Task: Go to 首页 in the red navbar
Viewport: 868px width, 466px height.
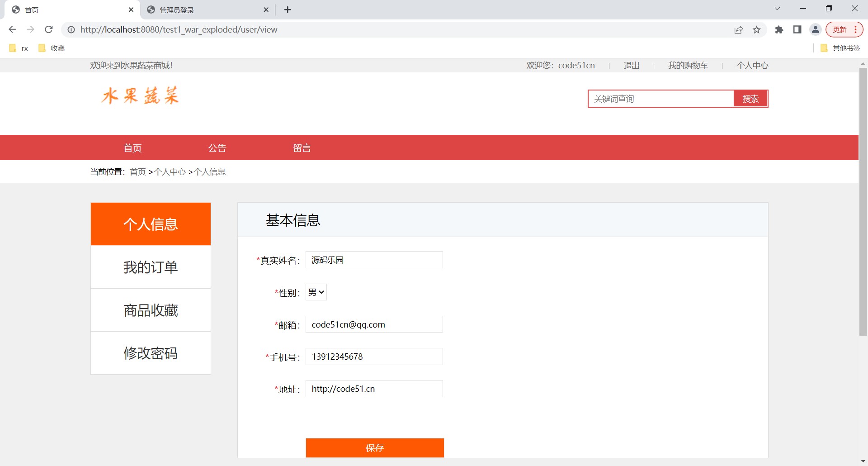Action: [x=132, y=148]
